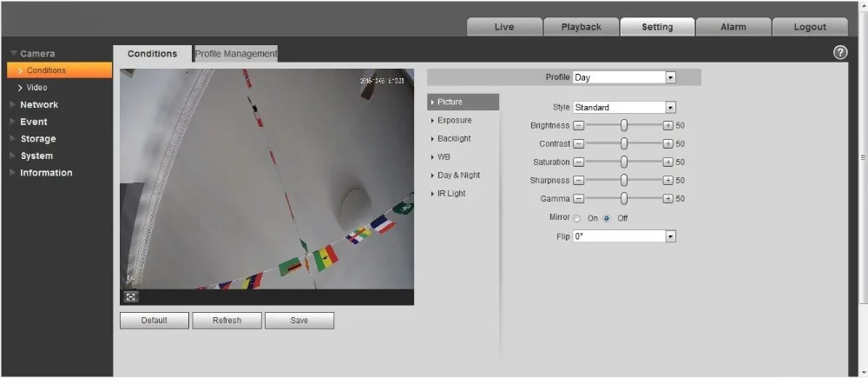Click the Sharpness slider handle

click(624, 181)
